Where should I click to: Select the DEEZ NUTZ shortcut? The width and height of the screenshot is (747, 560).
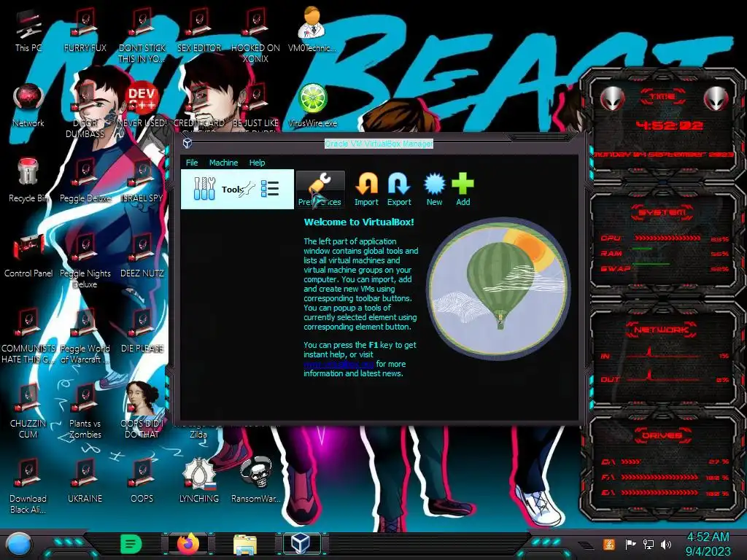tap(142, 256)
